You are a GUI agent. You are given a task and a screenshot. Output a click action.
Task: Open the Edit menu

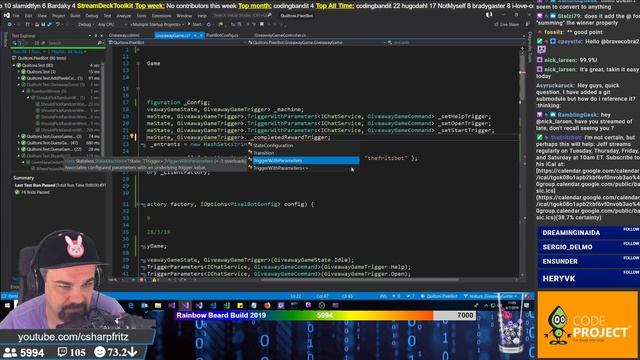[x=29, y=16]
